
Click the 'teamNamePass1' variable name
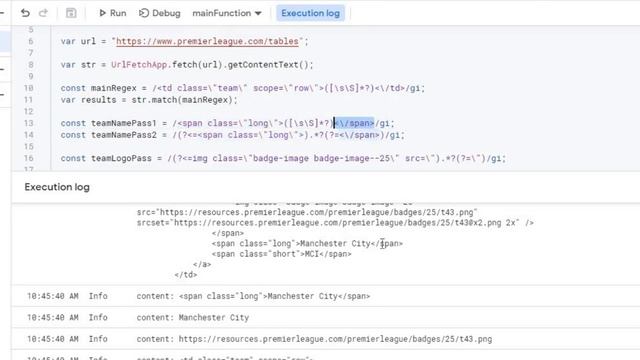pyautogui.click(x=124, y=123)
